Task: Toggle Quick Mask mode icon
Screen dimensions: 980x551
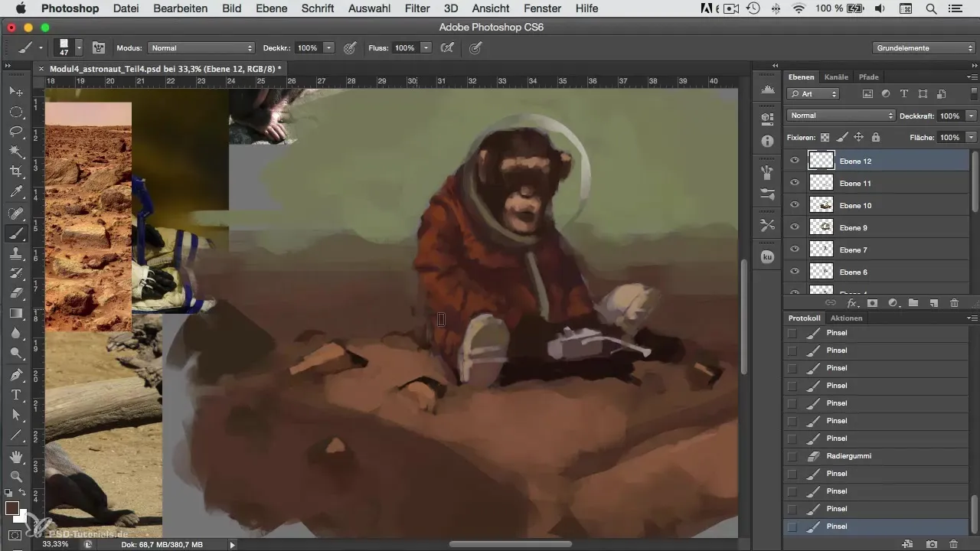Action: pos(15,535)
